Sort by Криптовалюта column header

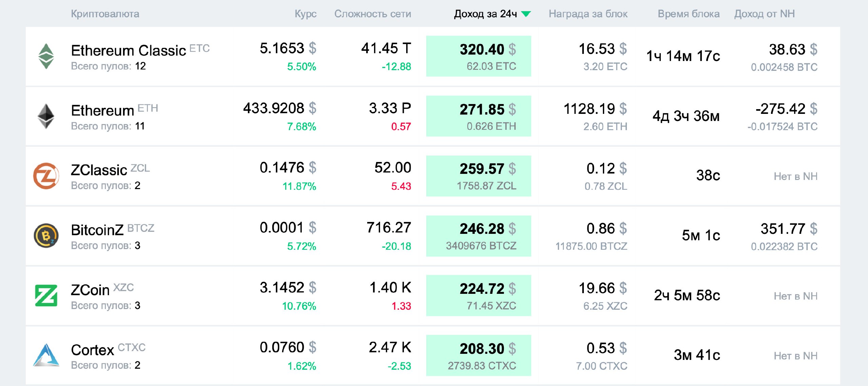pos(105,14)
